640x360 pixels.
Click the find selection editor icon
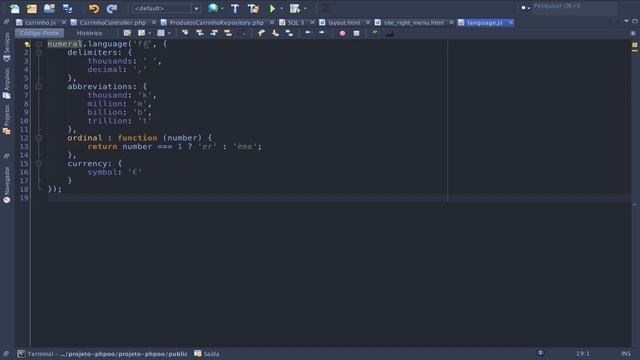point(185,33)
